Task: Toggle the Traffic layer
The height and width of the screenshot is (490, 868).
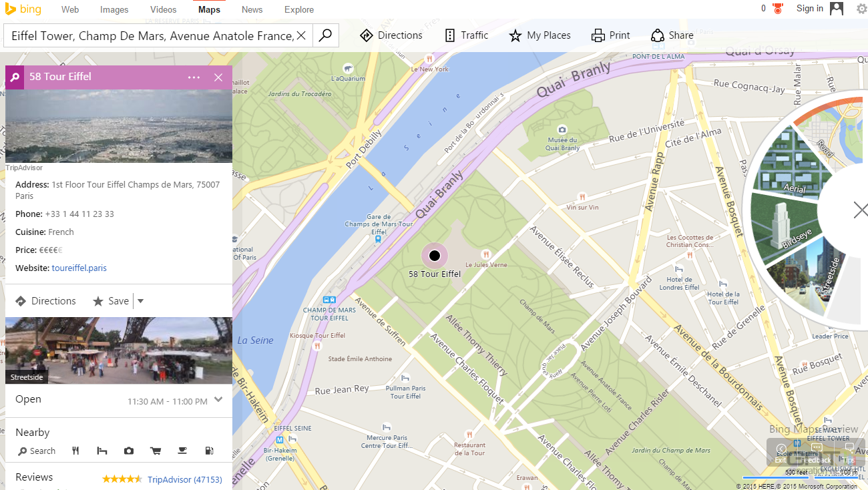Action: pyautogui.click(x=466, y=35)
